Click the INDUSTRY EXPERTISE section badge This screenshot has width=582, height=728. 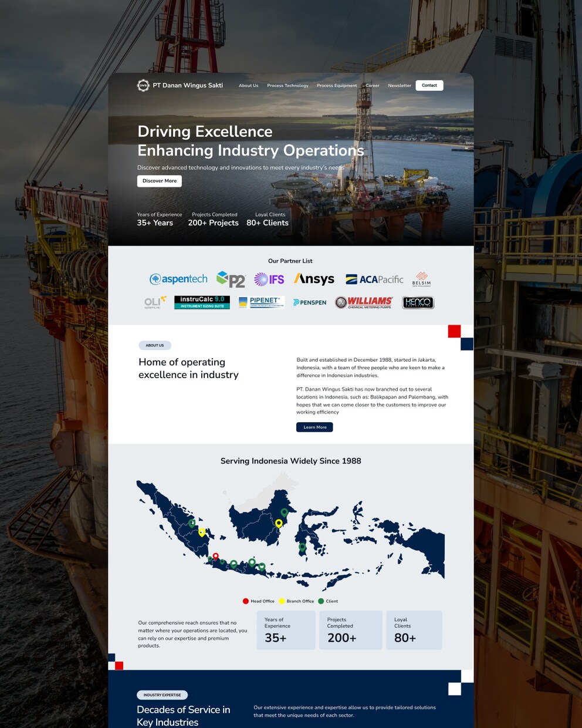[162, 695]
